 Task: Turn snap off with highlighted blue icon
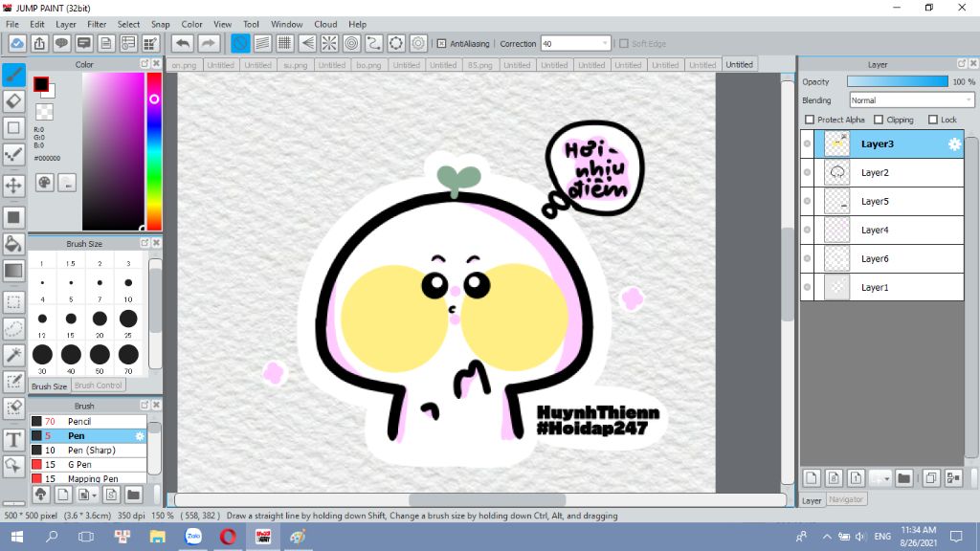(240, 43)
